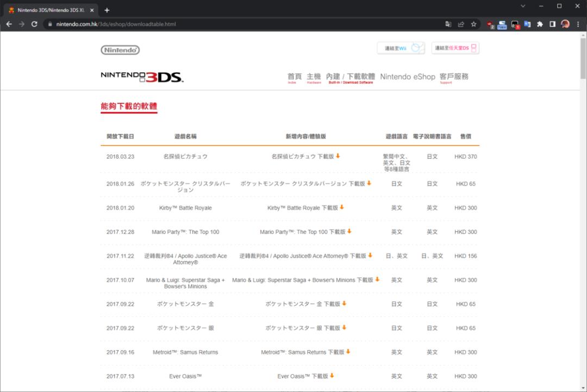Click the Nintendo 3DS logo
The height and width of the screenshot is (392, 587).
tap(142, 77)
